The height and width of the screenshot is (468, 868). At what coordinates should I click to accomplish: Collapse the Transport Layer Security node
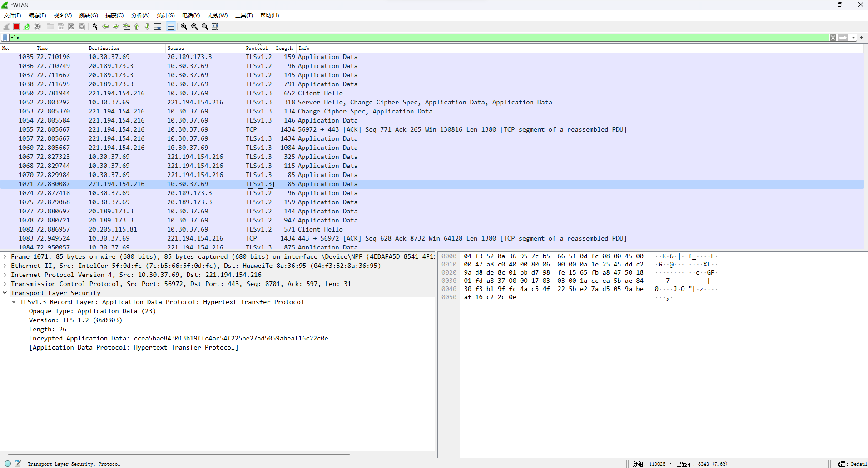[5, 293]
